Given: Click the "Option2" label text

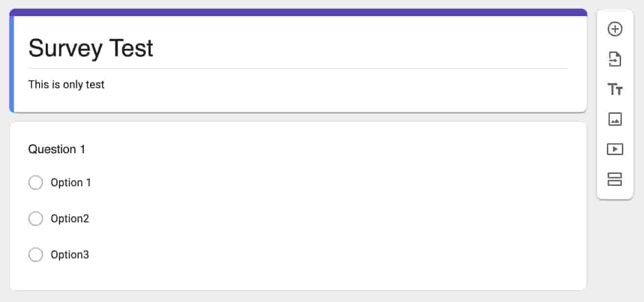Looking at the screenshot, I should [70, 219].
